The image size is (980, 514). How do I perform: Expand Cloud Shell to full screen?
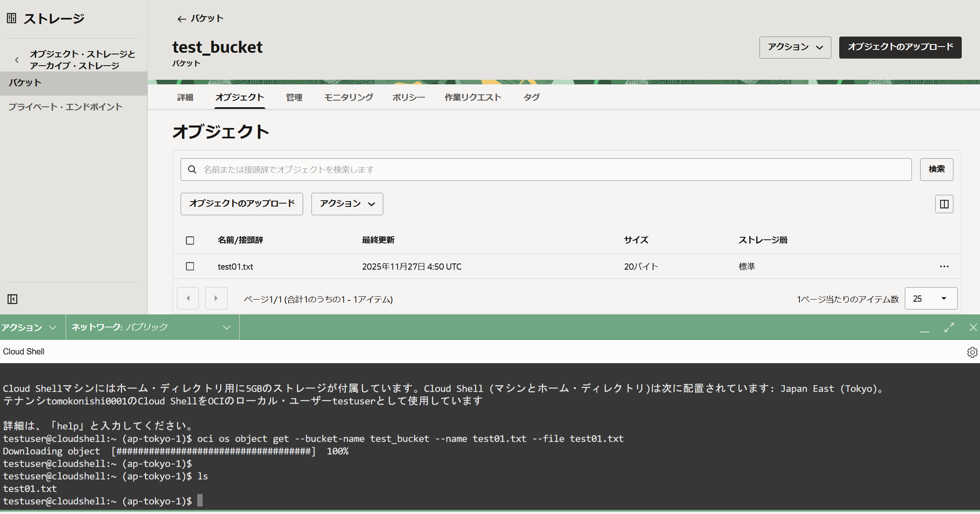click(x=949, y=327)
